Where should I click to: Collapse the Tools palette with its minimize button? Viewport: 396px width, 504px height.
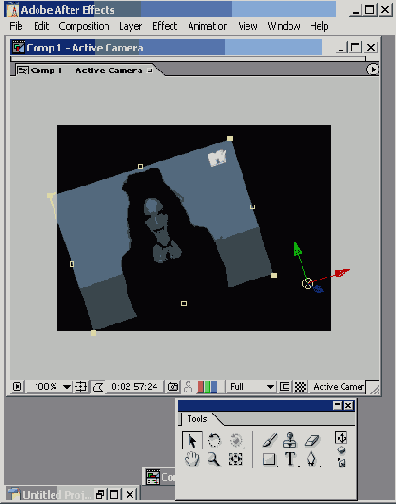pyautogui.click(x=337, y=405)
